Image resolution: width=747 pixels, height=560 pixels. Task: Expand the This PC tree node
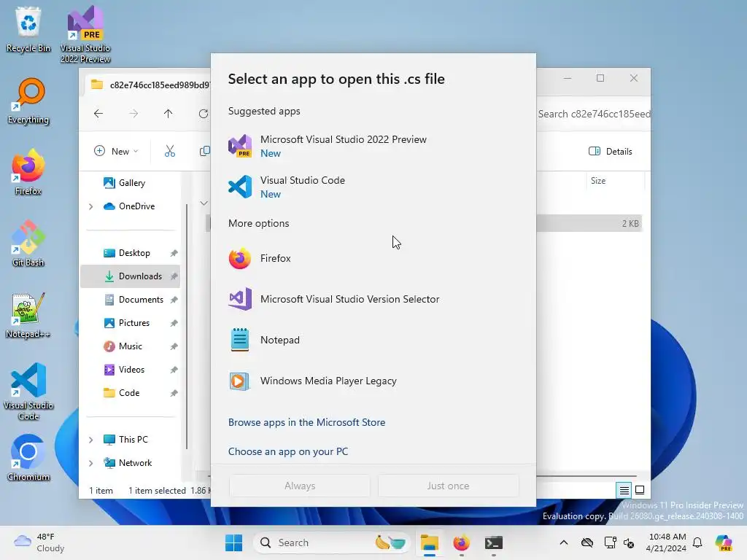pos(91,440)
